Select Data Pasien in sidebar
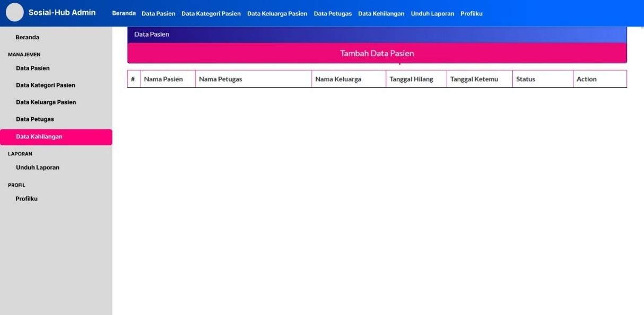Viewport: 644px width, 315px height. coord(33,68)
